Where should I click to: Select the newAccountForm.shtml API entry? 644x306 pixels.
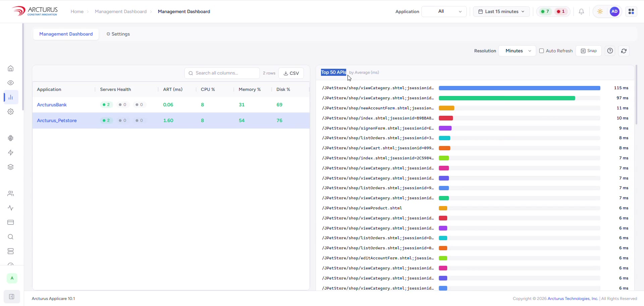pos(378,108)
